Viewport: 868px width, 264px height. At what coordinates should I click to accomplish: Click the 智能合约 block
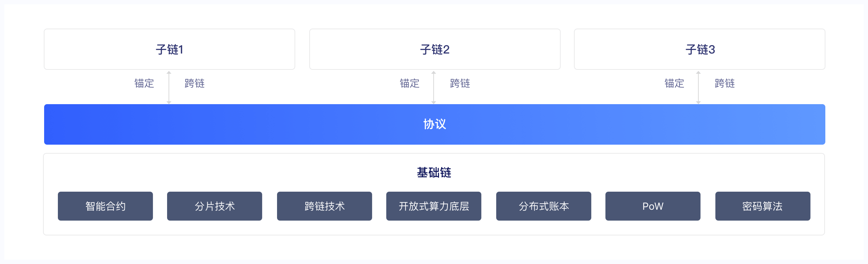point(105,206)
